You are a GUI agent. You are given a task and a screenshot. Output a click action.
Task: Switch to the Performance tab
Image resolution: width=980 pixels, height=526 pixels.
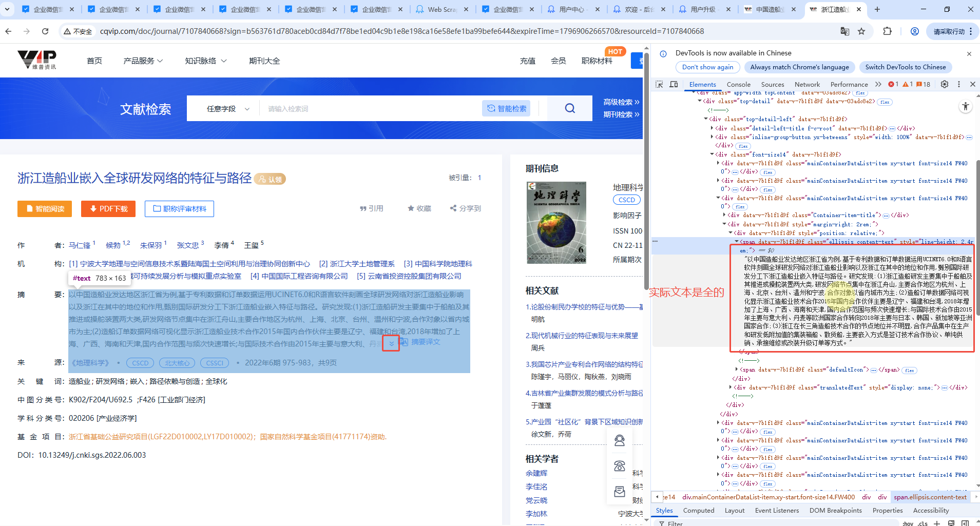(849, 85)
